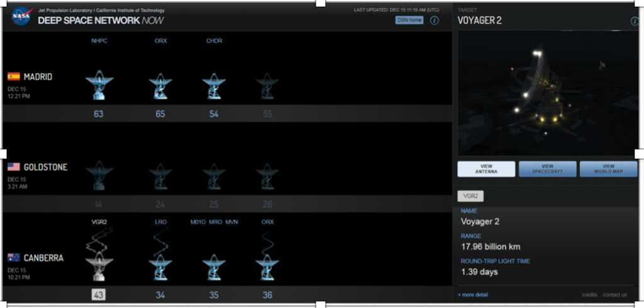The width and height of the screenshot is (644, 308).
Task: Click the Voyager 2 antenna image
Action: point(546,92)
